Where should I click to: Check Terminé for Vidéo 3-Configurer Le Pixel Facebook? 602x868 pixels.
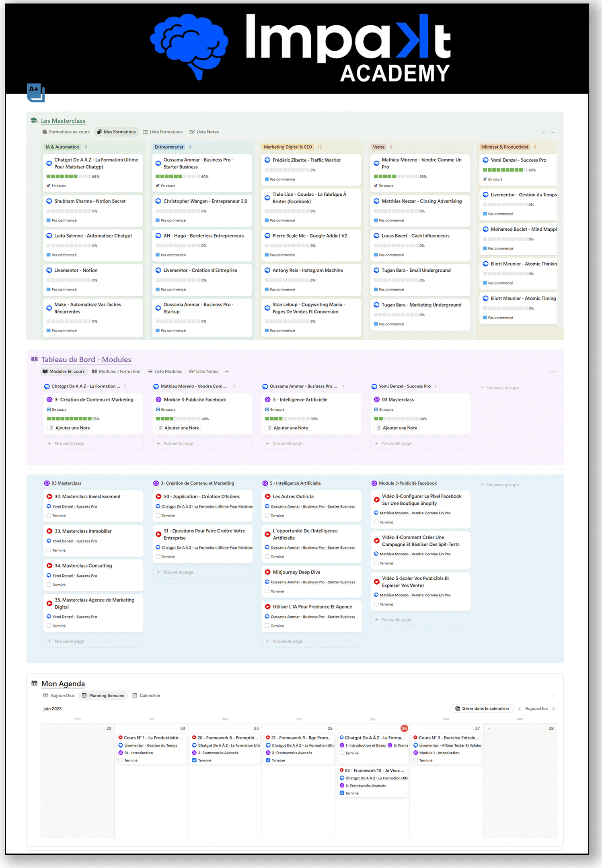point(376,522)
